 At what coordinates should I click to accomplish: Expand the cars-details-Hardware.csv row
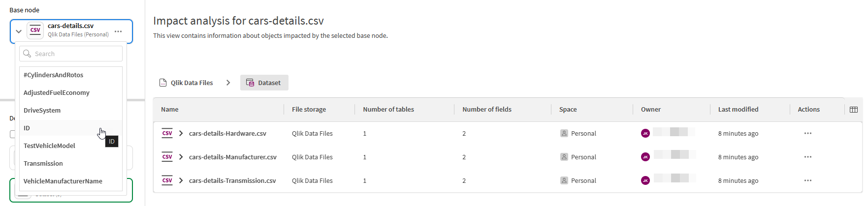coord(181,133)
